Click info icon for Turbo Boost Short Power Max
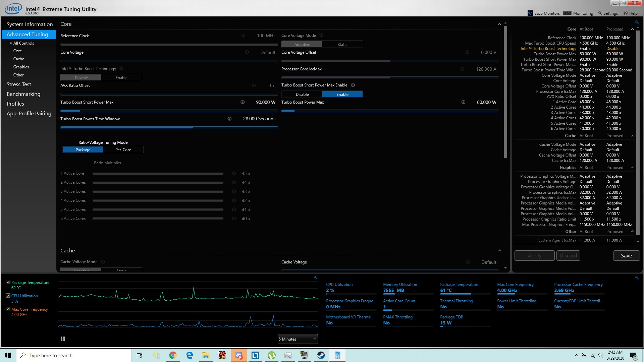Viewport: 644px width, 362px height. (243, 102)
